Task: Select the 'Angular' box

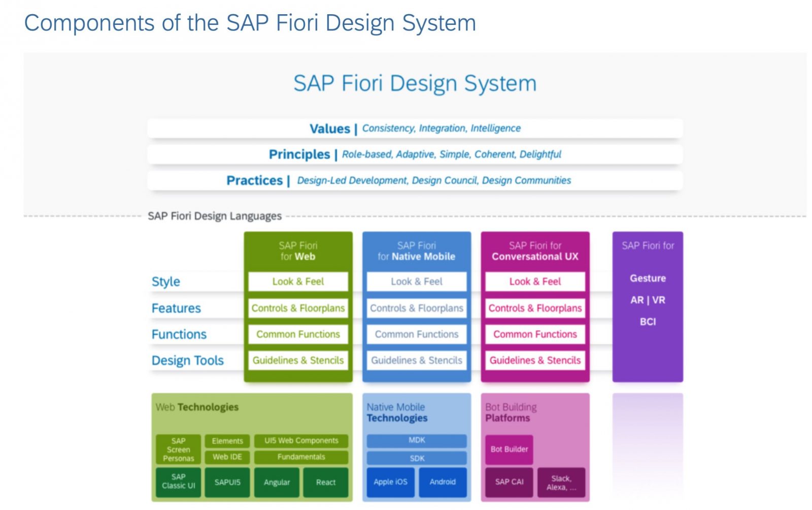Action: click(x=277, y=482)
